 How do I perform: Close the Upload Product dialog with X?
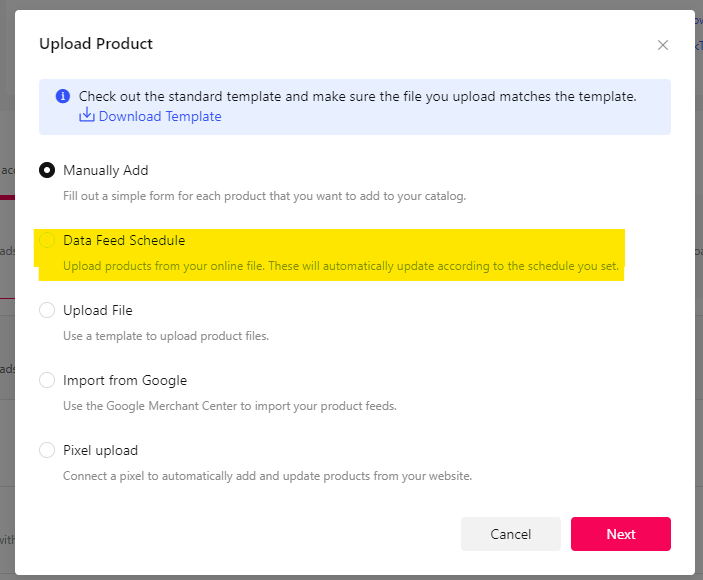[663, 45]
